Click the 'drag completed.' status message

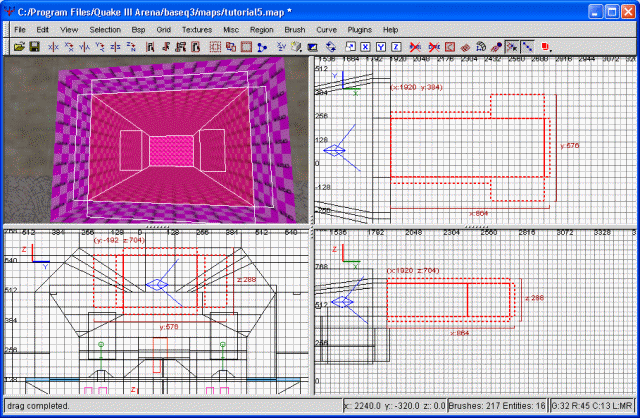pyautogui.click(x=38, y=406)
